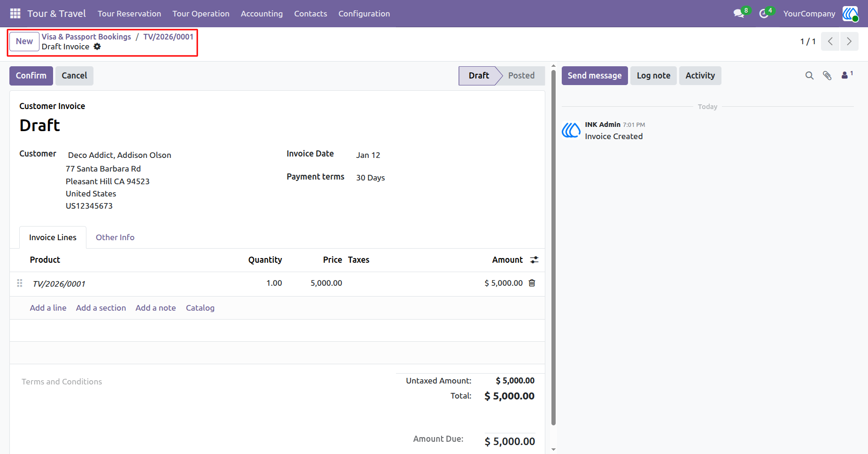Open the Tour Reservation menu
This screenshot has width=868, height=454.
coord(129,14)
